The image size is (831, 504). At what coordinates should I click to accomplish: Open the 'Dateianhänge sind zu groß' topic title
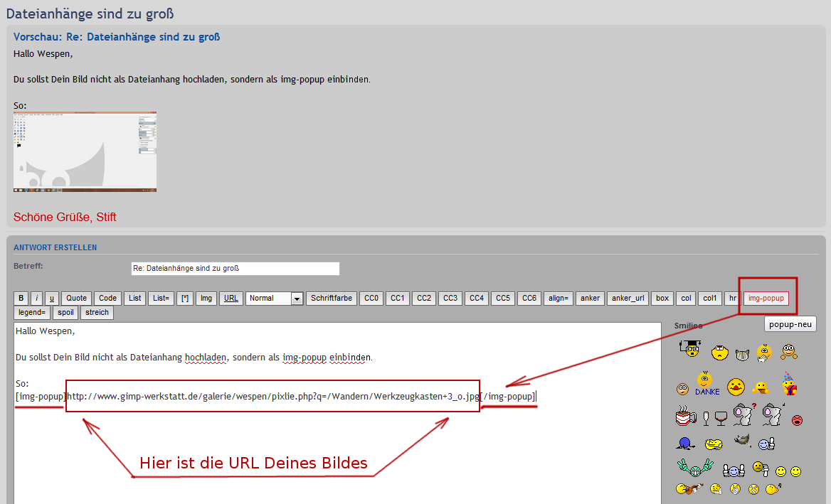(90, 14)
